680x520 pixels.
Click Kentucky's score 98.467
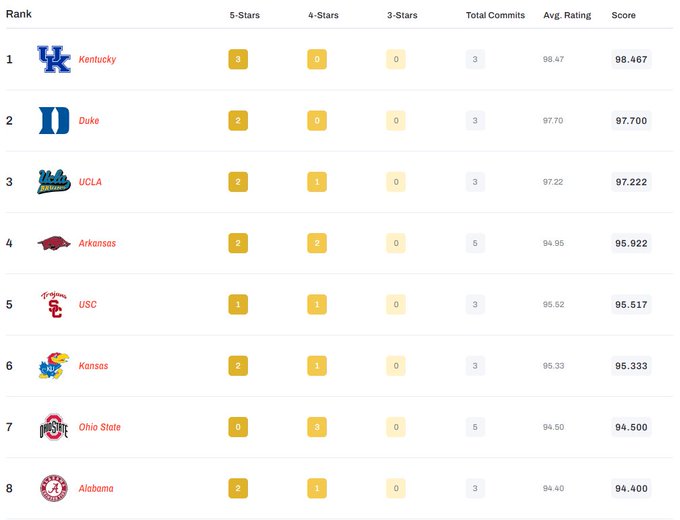(631, 59)
